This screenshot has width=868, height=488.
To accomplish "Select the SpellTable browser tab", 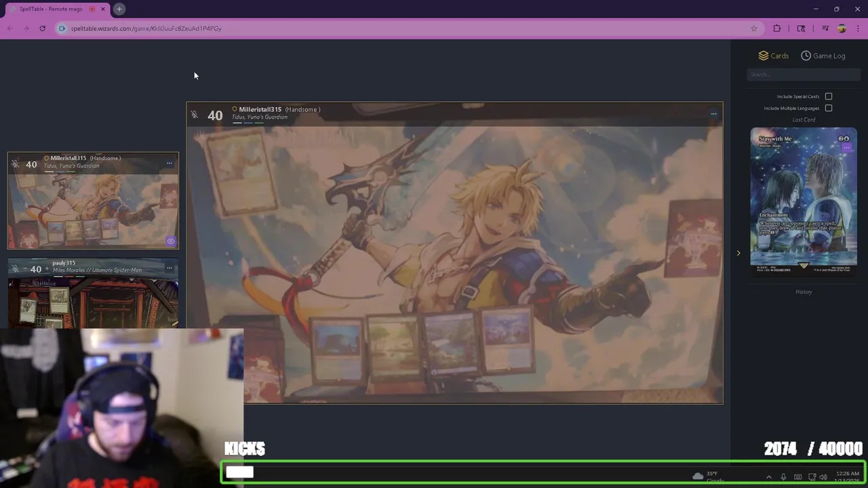I will tap(57, 9).
